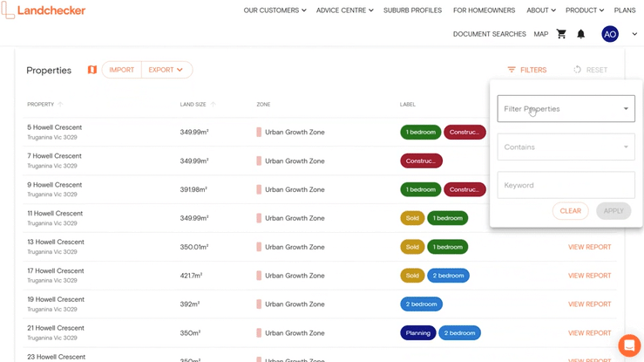Screen dimensions: 644x362
Task: View report for 21 Howell Crescent
Action: [x=589, y=333]
